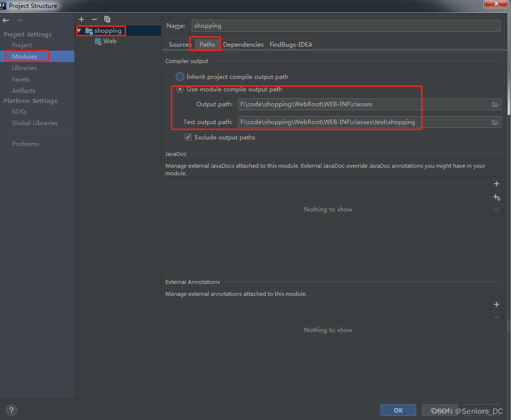This screenshot has height=420, width=511.
Task: Open Artifacts settings
Action: (23, 90)
